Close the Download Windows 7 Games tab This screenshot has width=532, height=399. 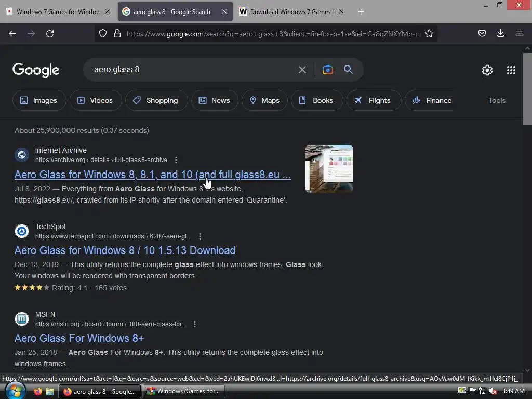click(341, 12)
